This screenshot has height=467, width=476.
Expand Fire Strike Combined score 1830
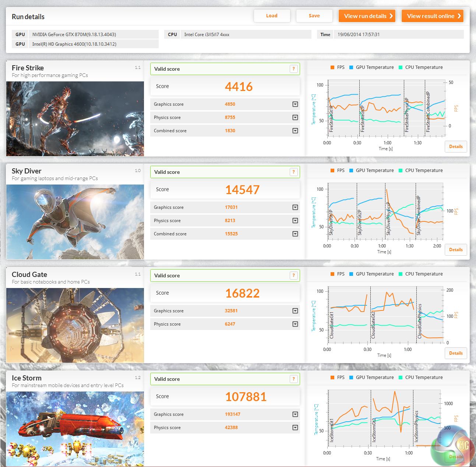tap(295, 131)
